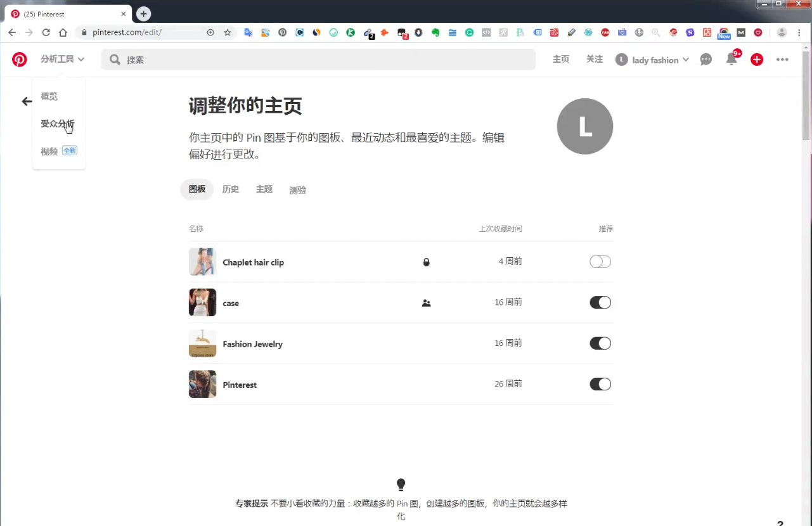Click the red plus create button
This screenshot has width=812, height=526.
click(757, 60)
